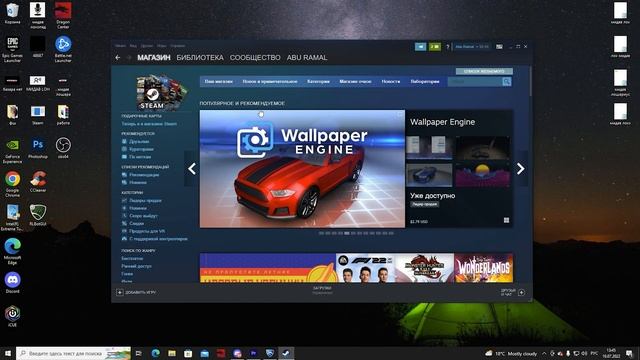Open RLBotGUI desktop icon
640x360 pixels.
[x=38, y=215]
